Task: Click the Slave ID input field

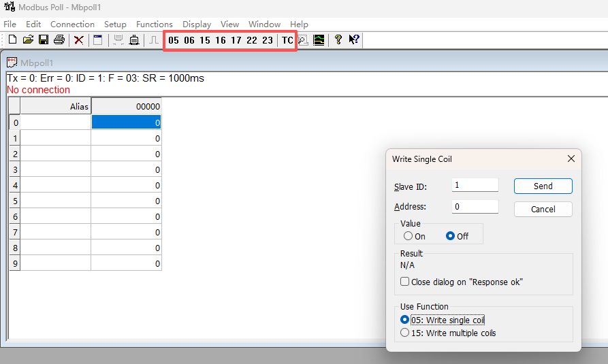Action: pos(475,185)
